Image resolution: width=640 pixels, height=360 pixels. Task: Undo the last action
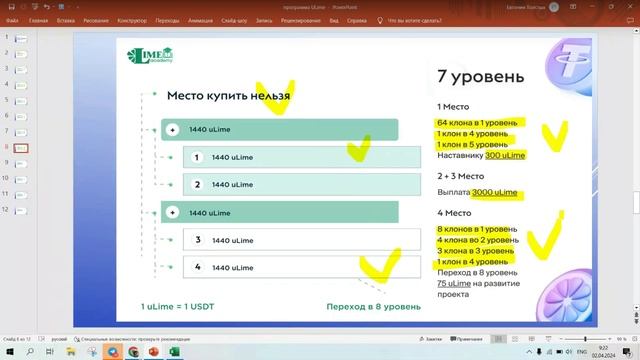pyautogui.click(x=47, y=7)
